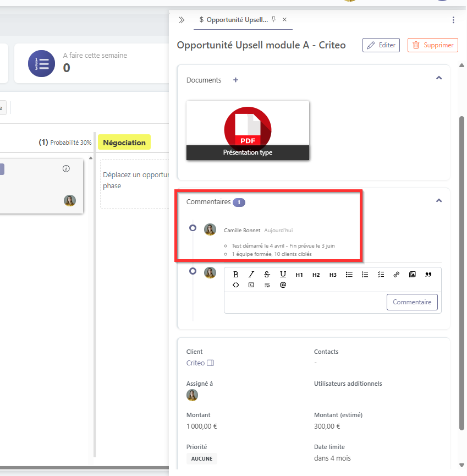467x476 pixels.
Task: Click the kanban column scroll-up arrow
Action: point(91,158)
